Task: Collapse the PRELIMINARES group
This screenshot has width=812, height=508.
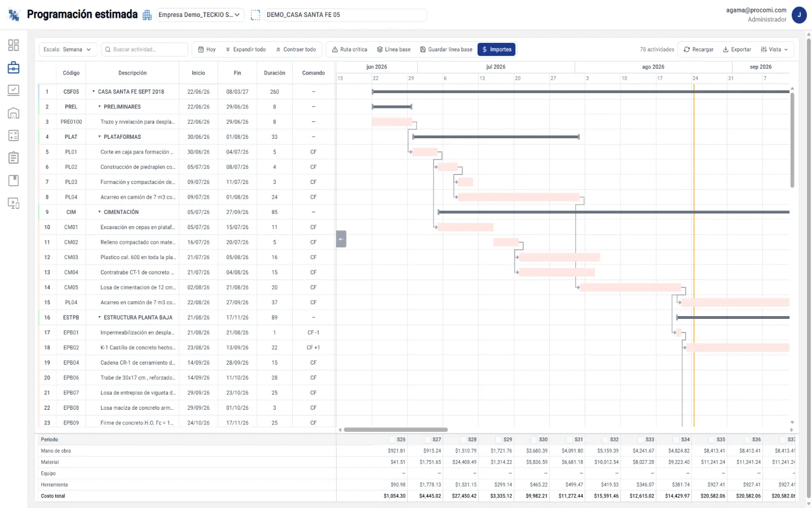Action: click(x=100, y=107)
